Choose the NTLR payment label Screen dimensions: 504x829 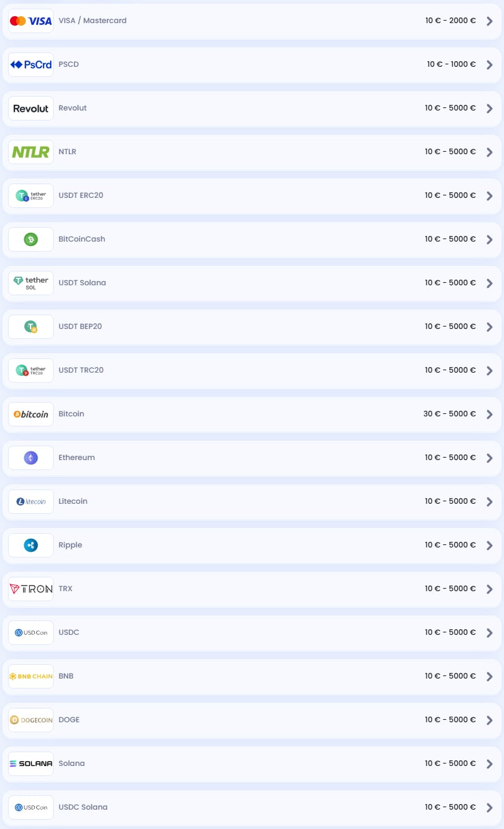67,152
